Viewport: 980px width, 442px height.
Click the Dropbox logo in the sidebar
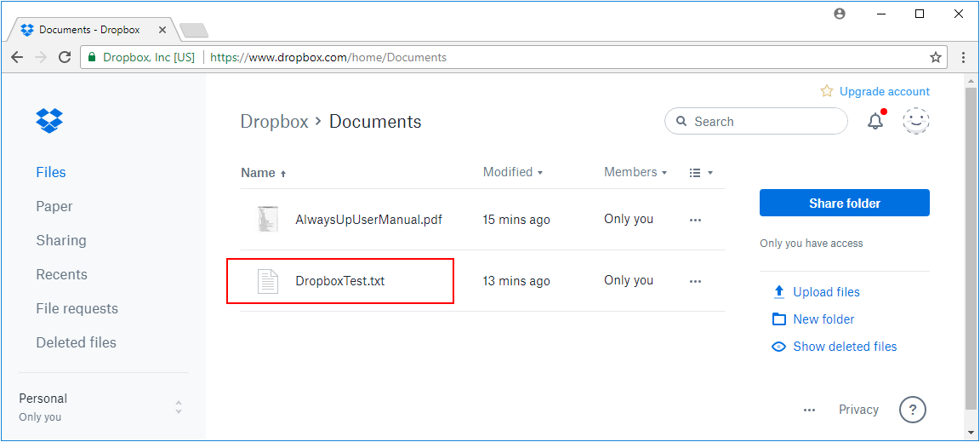49,120
